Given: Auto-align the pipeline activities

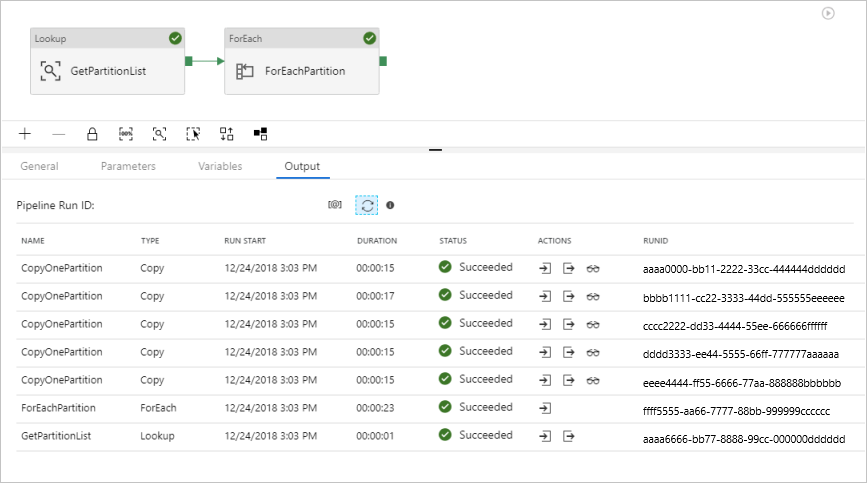Looking at the screenshot, I should [227, 133].
